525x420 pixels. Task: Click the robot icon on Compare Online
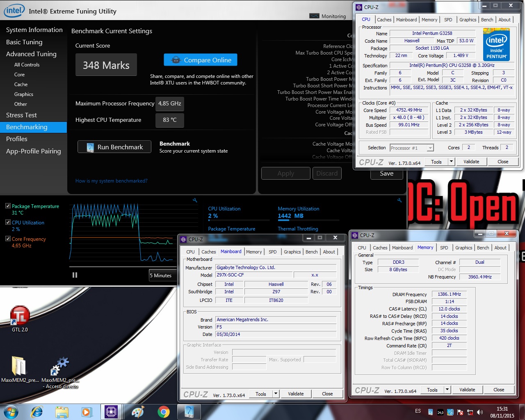[x=176, y=60]
